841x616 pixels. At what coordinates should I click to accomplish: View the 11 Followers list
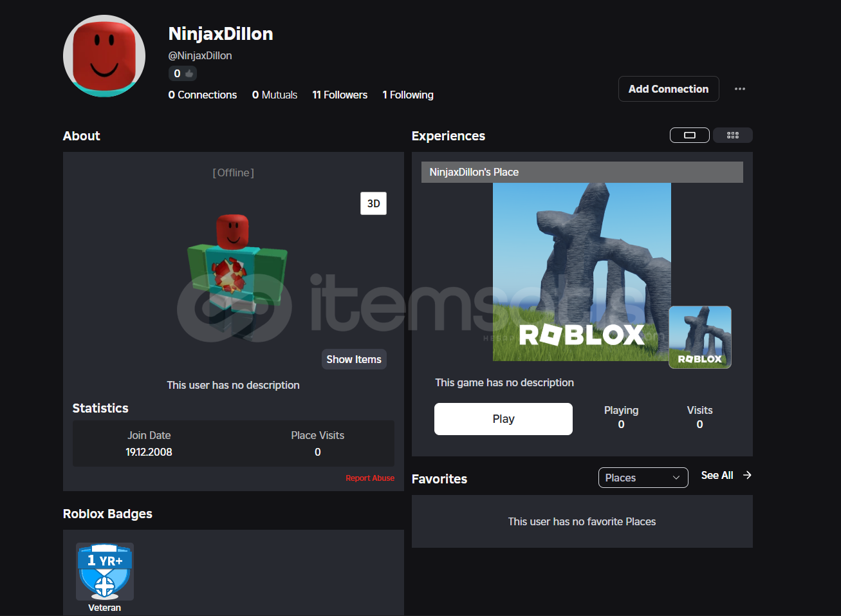[340, 95]
